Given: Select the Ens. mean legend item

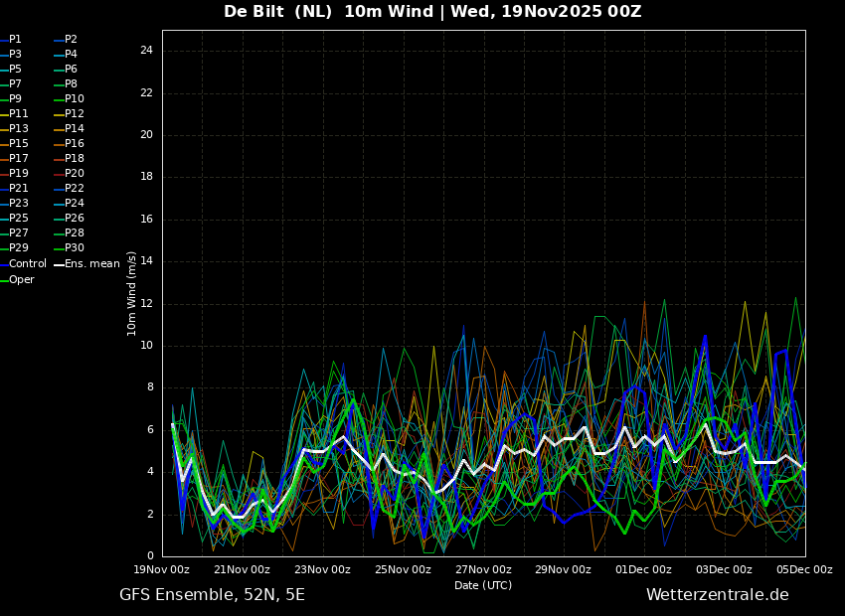Looking at the screenshot, I should [x=87, y=264].
